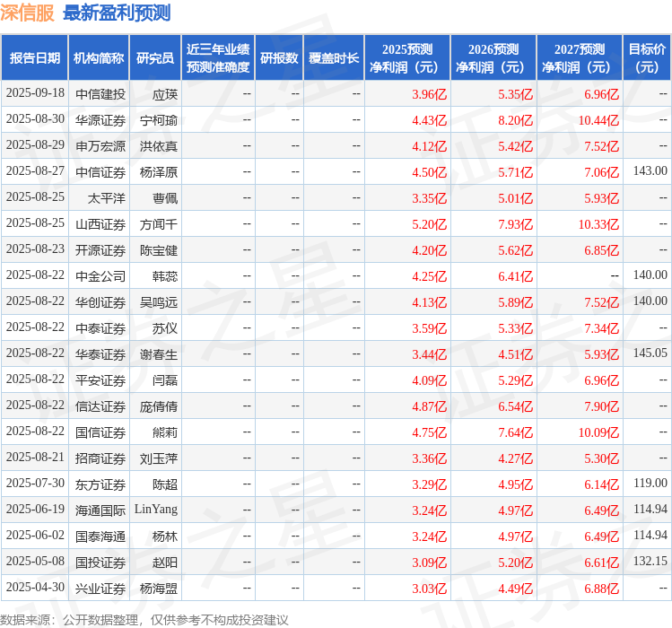Click analyst LinYang of 海通国际
Viewport: 672px width, 628px height.
(x=156, y=510)
